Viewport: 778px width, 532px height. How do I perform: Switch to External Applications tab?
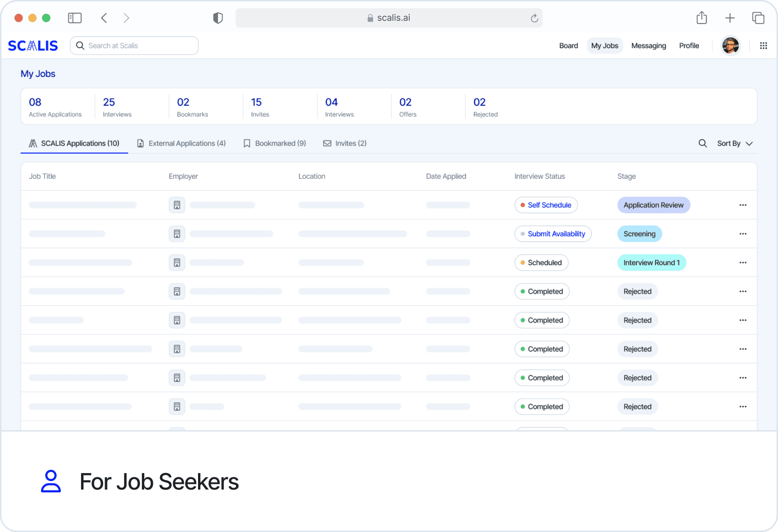pos(182,143)
